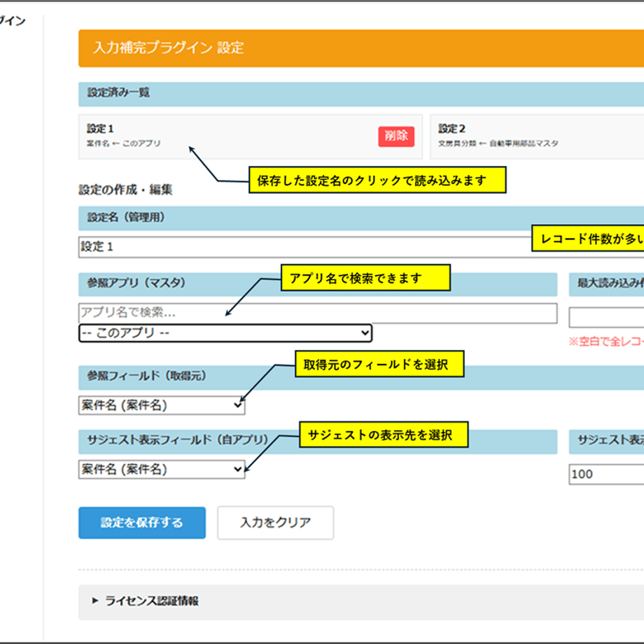Click the 最大読み込み件数 input box
The image size is (644, 644).
pyautogui.click(x=606, y=318)
